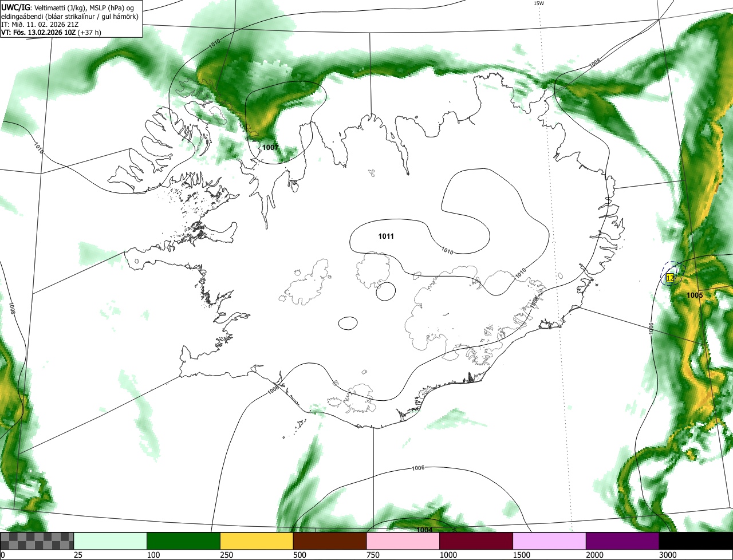Click the yellow lightning marker labeled 12

[x=669, y=278]
